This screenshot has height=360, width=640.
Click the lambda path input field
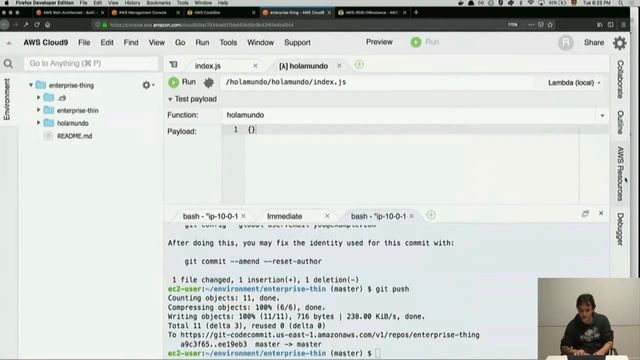click(378, 82)
